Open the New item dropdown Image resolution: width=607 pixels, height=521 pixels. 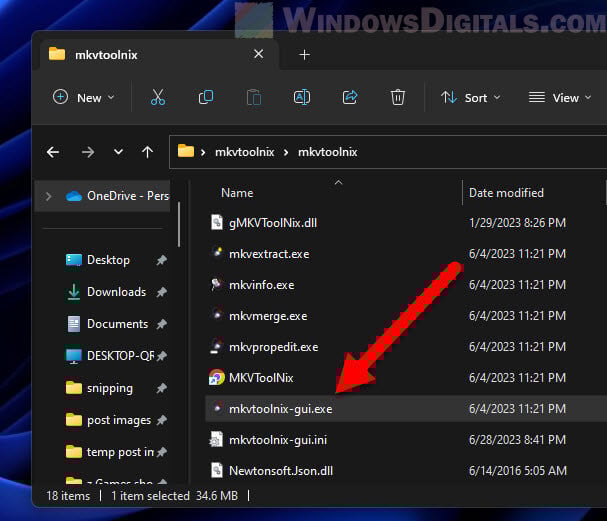(x=84, y=98)
